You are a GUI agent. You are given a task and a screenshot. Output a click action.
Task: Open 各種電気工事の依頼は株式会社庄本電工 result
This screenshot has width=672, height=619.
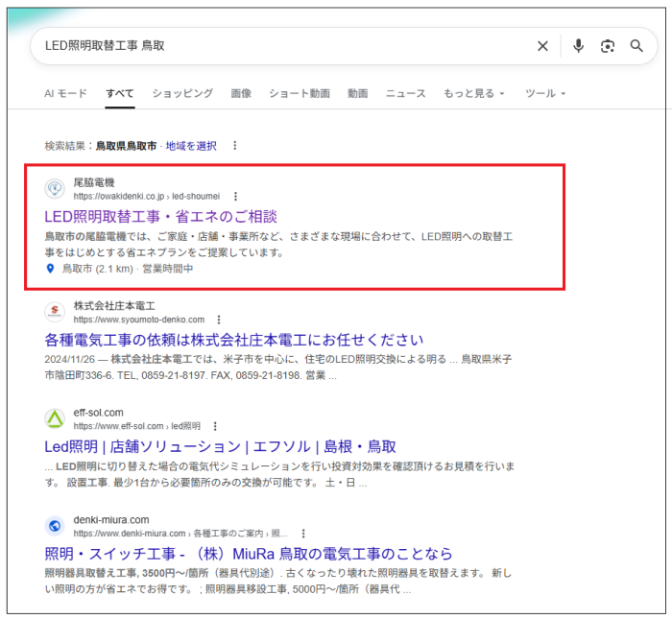point(234,340)
